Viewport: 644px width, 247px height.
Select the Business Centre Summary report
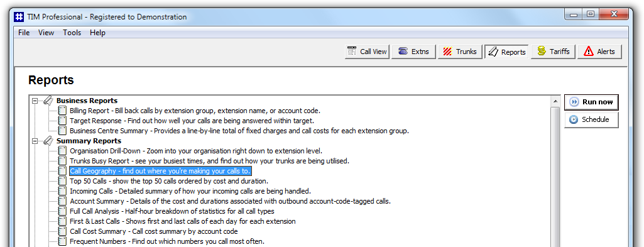(x=239, y=131)
